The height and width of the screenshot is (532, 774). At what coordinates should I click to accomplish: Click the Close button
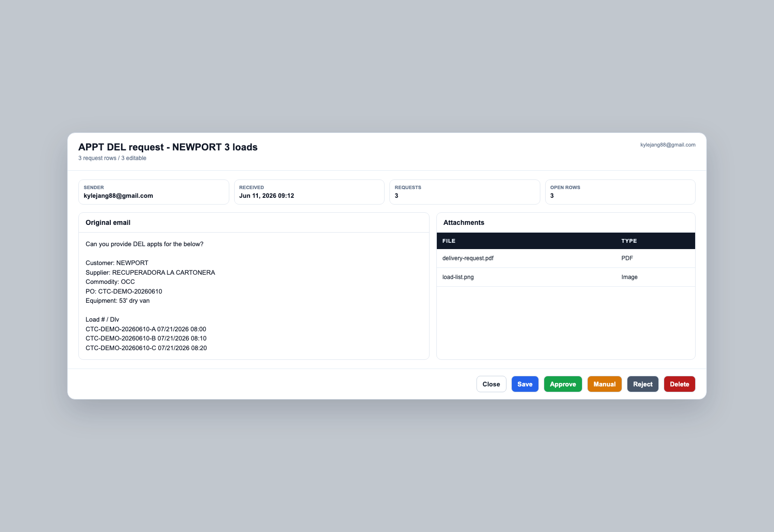[491, 384]
